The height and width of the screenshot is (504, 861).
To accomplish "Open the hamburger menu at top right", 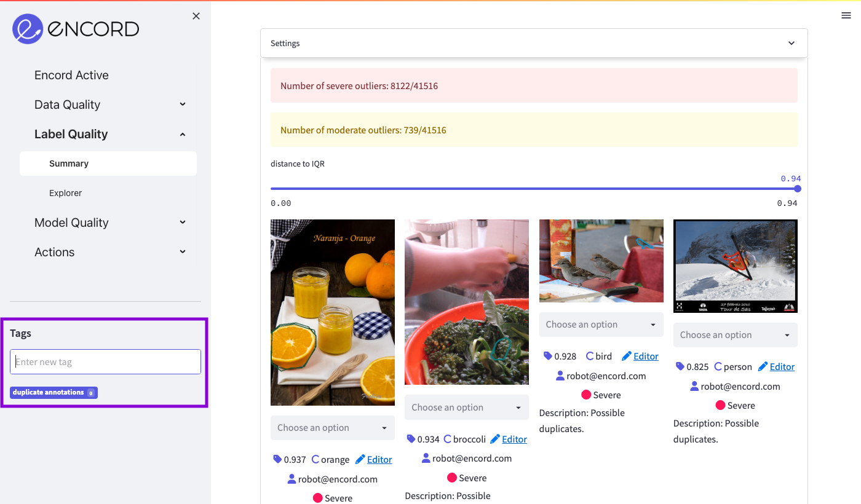I will 846,15.
